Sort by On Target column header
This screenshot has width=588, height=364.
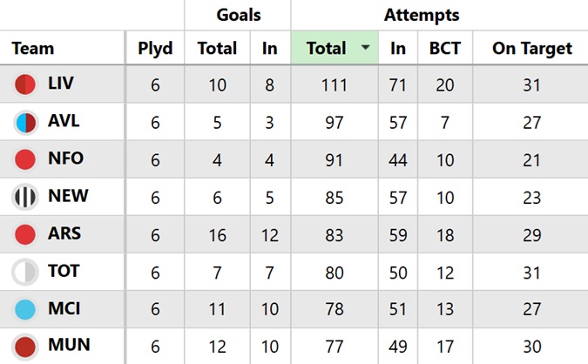pos(531,49)
